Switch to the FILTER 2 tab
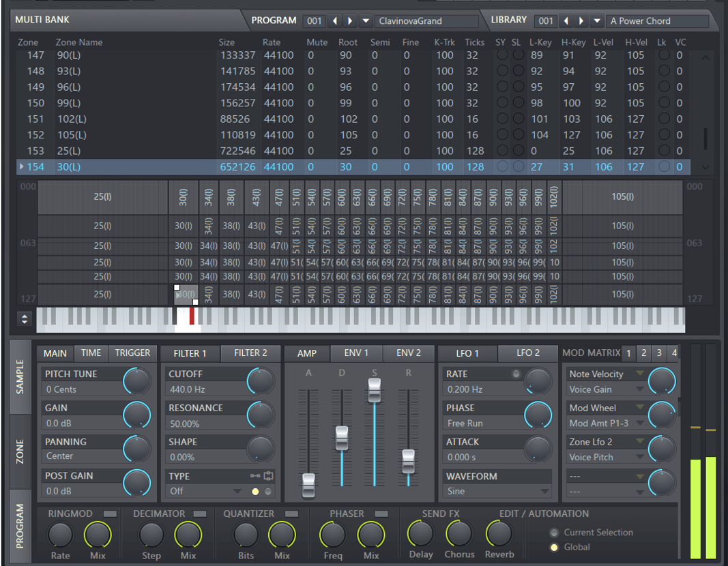The height and width of the screenshot is (566, 728). [x=250, y=353]
